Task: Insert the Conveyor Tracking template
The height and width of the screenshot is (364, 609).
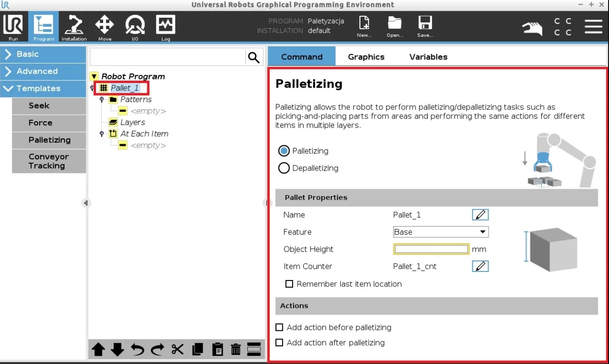Action: click(49, 161)
